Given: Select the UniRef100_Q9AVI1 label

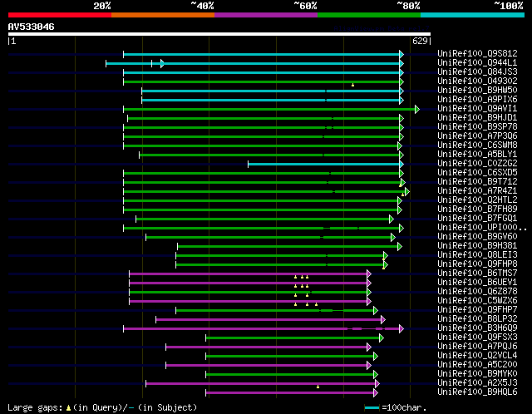Looking at the screenshot, I should [477, 108].
